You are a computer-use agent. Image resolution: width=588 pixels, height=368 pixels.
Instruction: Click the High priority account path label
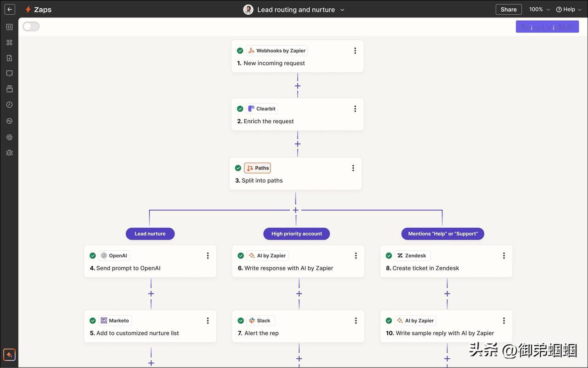coord(296,234)
